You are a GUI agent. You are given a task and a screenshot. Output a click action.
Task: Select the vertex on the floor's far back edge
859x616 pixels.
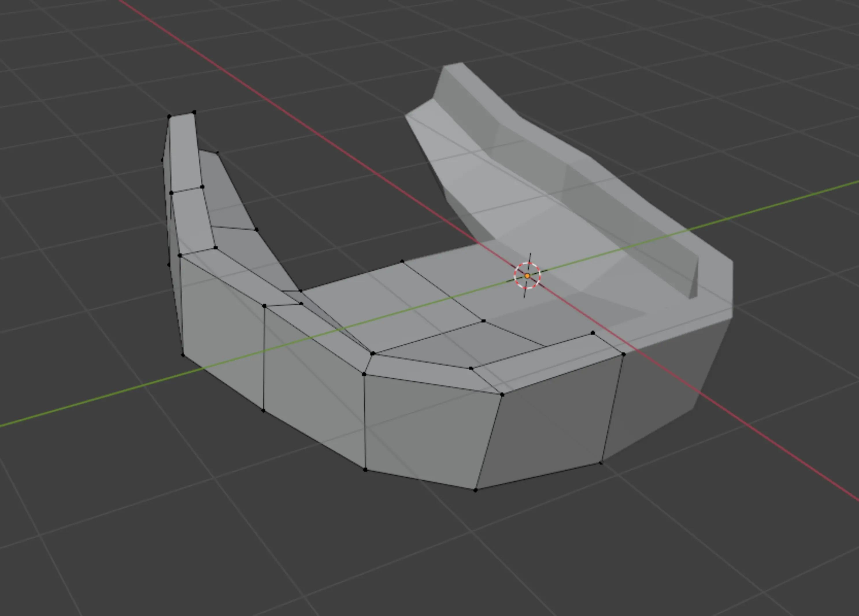[x=402, y=261]
